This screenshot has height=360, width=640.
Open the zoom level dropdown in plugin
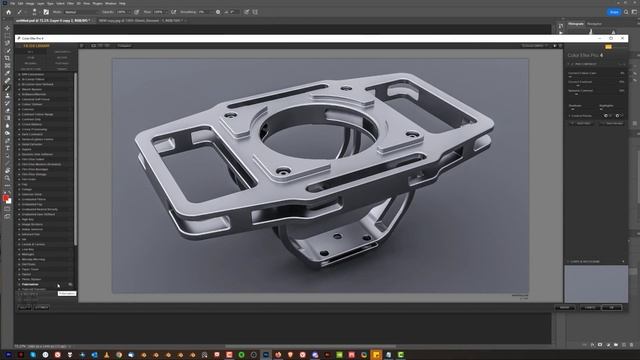pos(535,46)
